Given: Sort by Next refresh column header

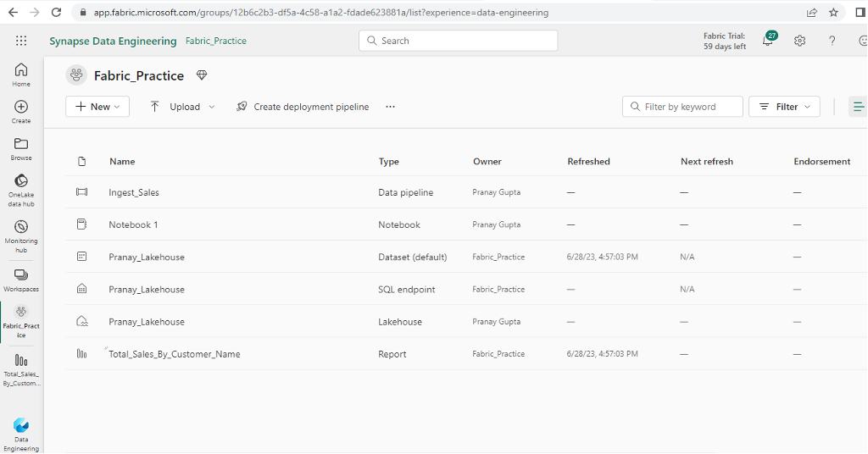Looking at the screenshot, I should coord(707,162).
